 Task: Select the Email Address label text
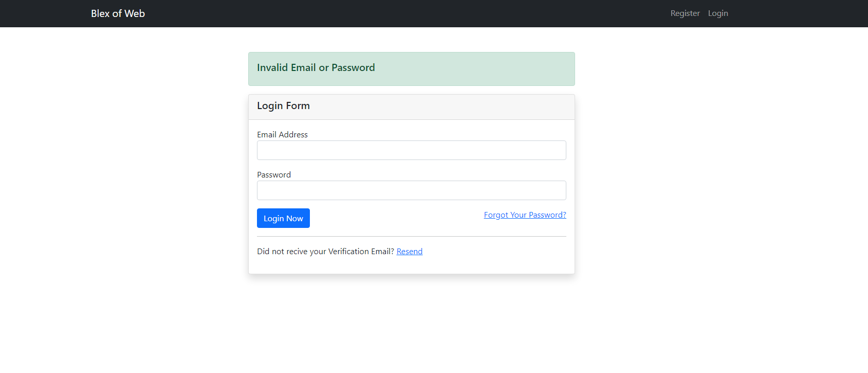click(282, 134)
